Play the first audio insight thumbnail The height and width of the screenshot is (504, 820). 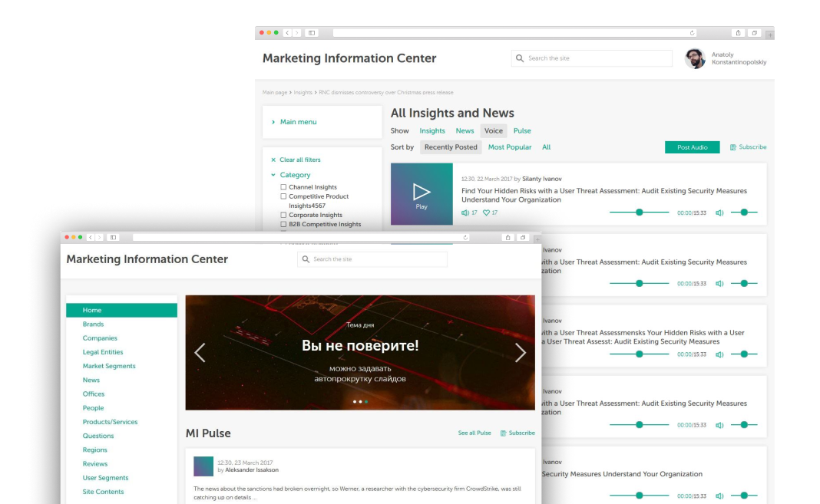422,193
